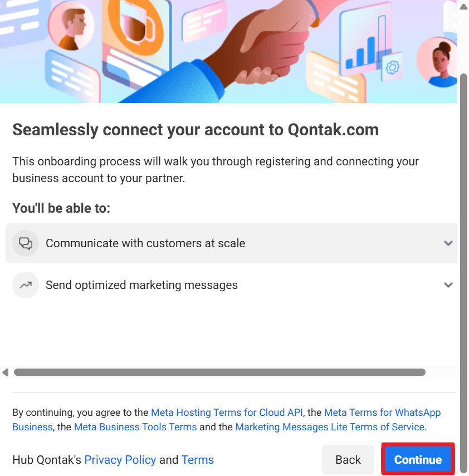
Task: Open Meta Hosting Terms for Cloud API link
Action: 227,412
